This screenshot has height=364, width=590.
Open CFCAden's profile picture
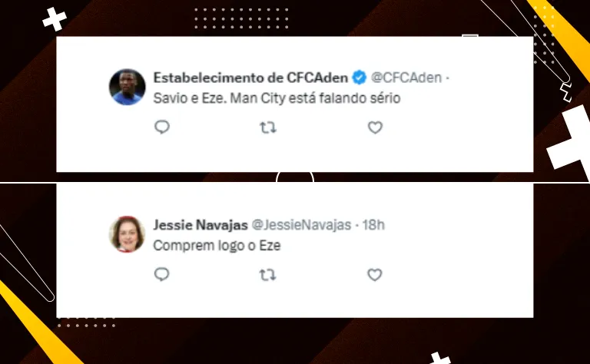pos(128,87)
